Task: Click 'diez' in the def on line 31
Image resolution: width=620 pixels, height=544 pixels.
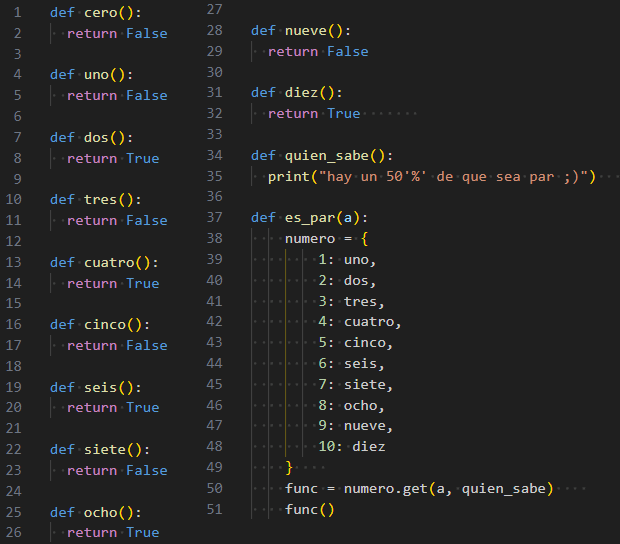Action: tap(302, 93)
